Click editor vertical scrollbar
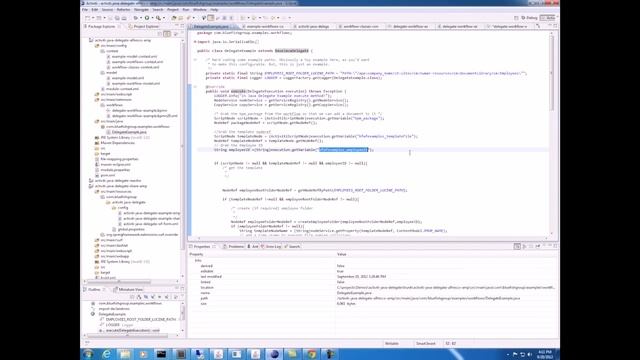Image resolution: width=640 pixels, height=360 pixels. (551, 73)
